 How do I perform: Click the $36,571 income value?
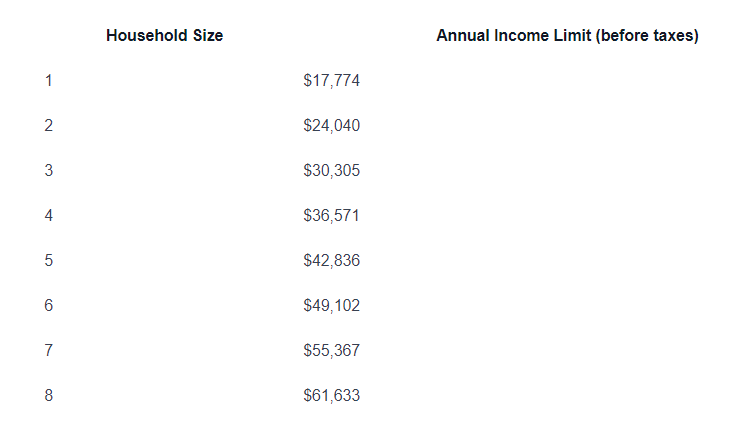tap(331, 215)
